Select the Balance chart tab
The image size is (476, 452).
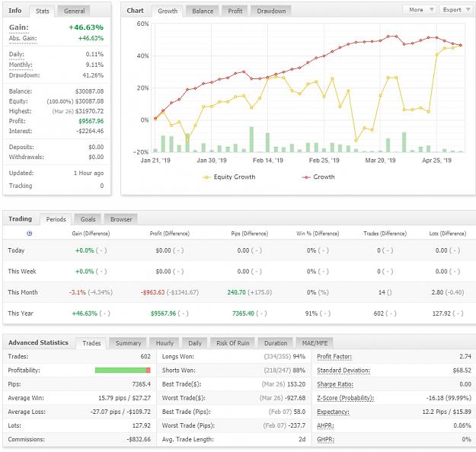coord(203,11)
